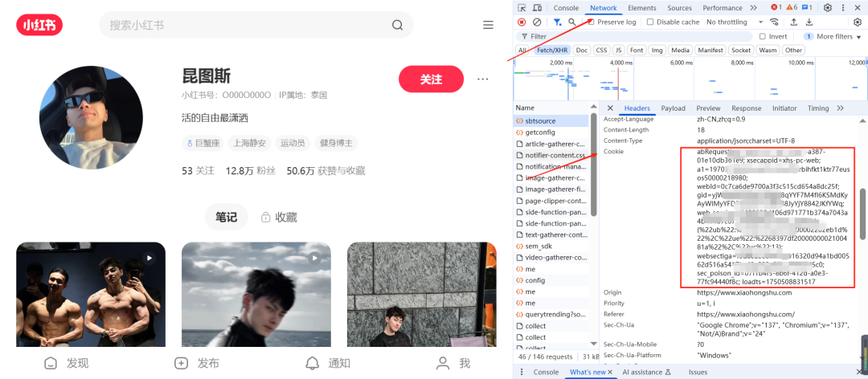Open the gym group video thumbnail
This screenshot has width=868, height=379.
coord(91,295)
